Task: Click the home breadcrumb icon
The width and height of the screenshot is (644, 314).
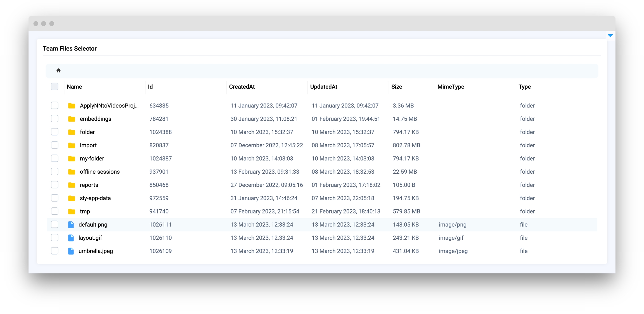Action: click(58, 70)
